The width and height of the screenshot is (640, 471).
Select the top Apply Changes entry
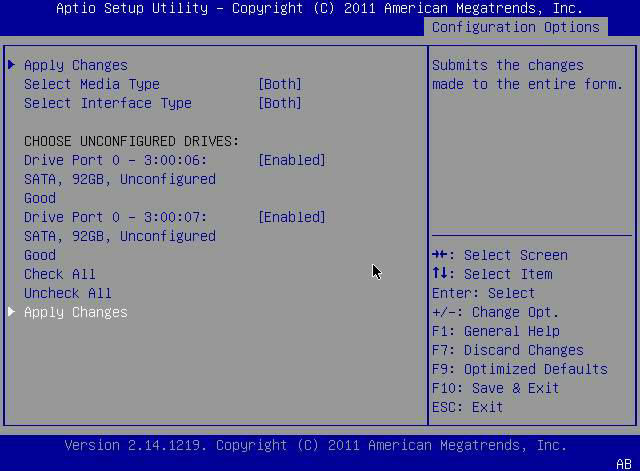pos(76,65)
